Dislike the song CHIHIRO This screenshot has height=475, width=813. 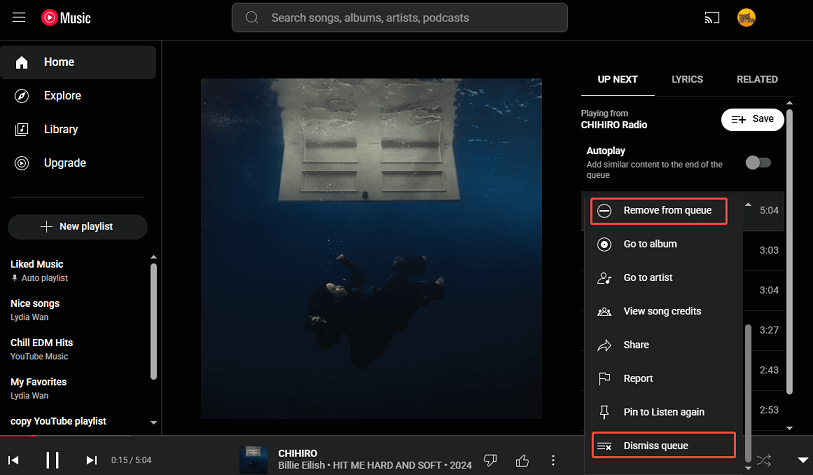coord(490,460)
